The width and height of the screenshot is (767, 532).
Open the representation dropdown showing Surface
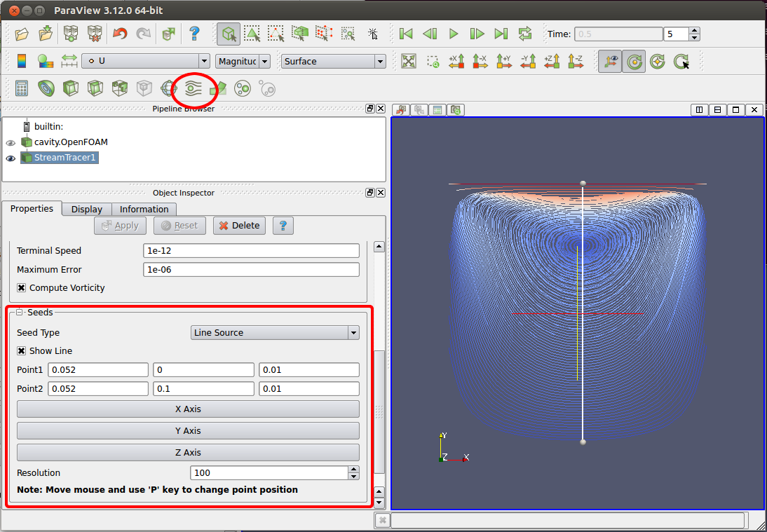point(333,61)
